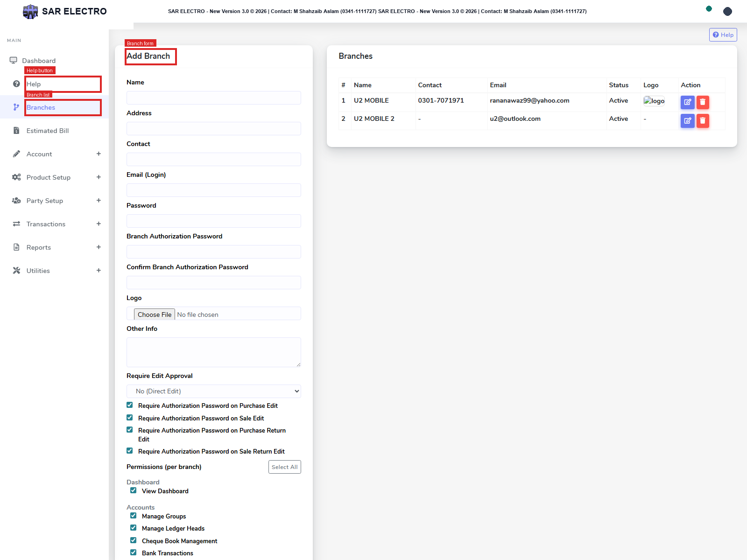
Task: Click the green status dot in header
Action: pos(709,8)
